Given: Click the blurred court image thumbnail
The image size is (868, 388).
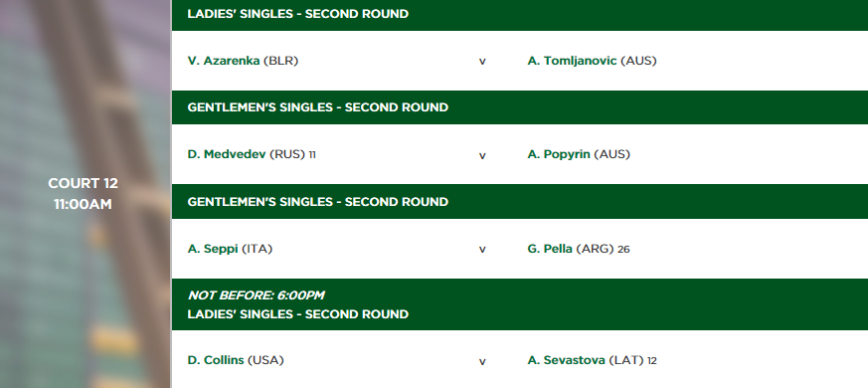Looking at the screenshot, I should (x=86, y=194).
